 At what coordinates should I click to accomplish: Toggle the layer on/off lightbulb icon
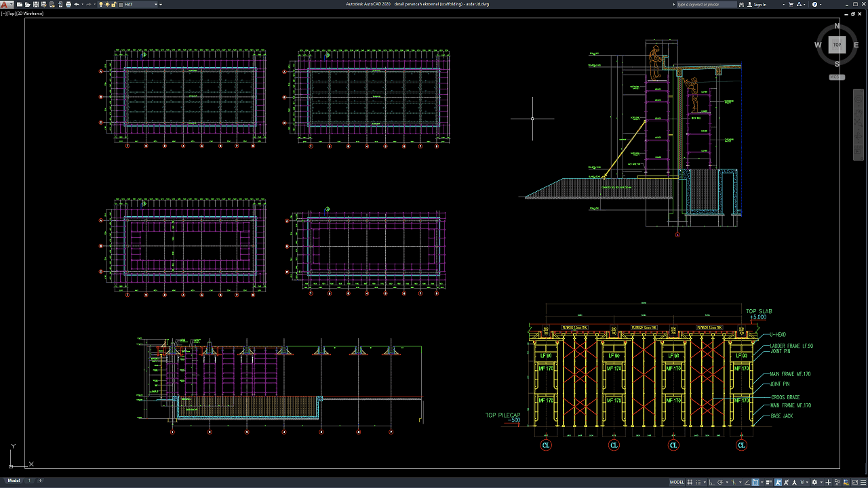click(x=101, y=4)
